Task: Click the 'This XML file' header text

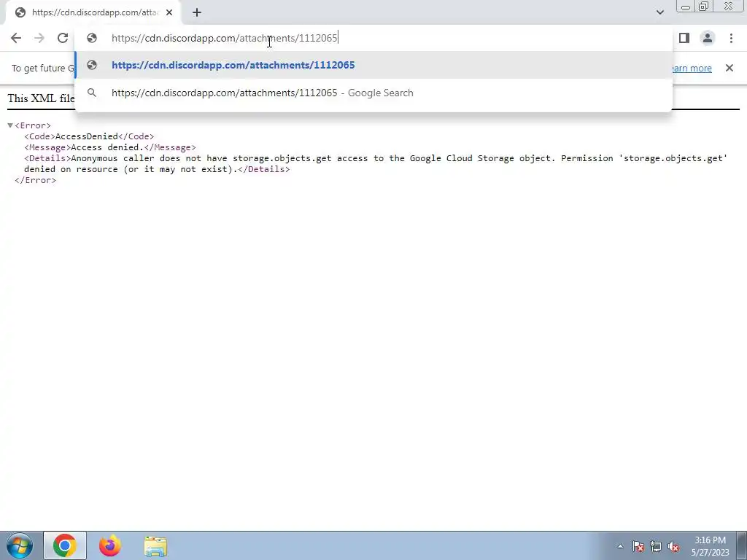Action: click(41, 98)
